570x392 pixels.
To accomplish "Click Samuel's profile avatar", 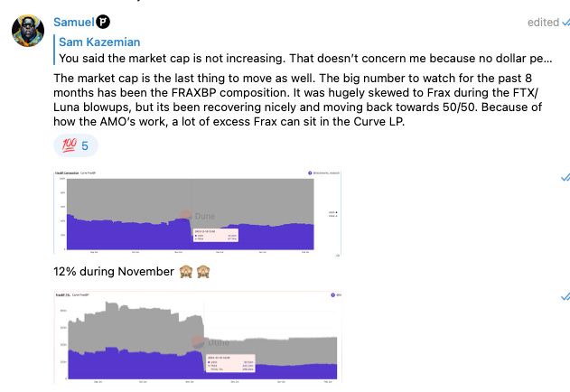I will coord(28,29).
